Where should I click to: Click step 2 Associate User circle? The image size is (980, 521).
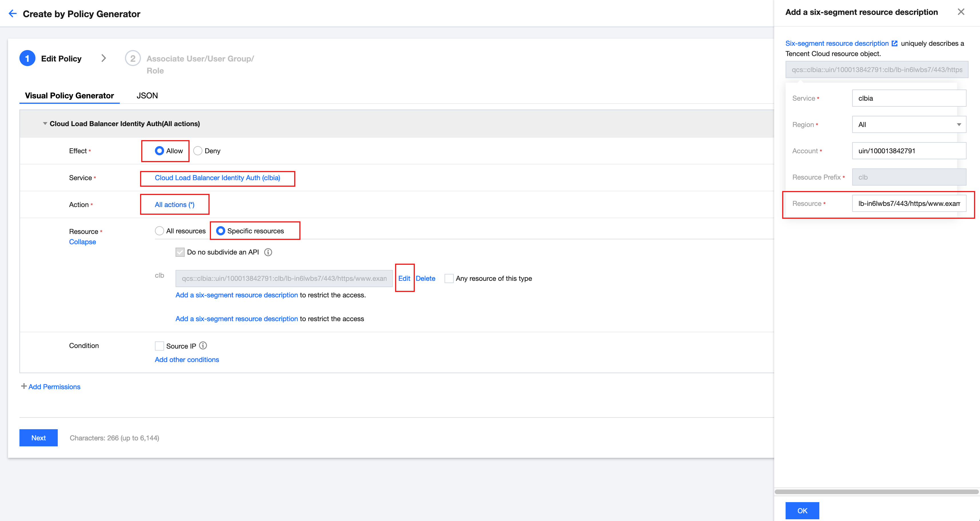pos(132,58)
